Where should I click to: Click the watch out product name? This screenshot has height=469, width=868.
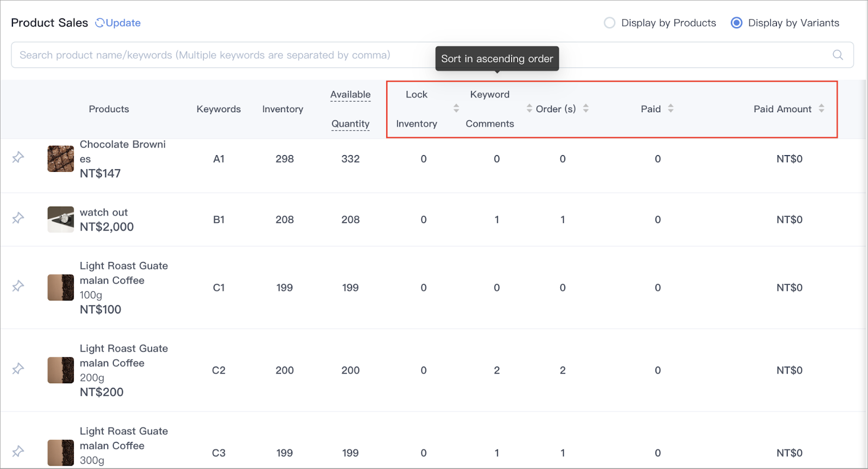[104, 213]
